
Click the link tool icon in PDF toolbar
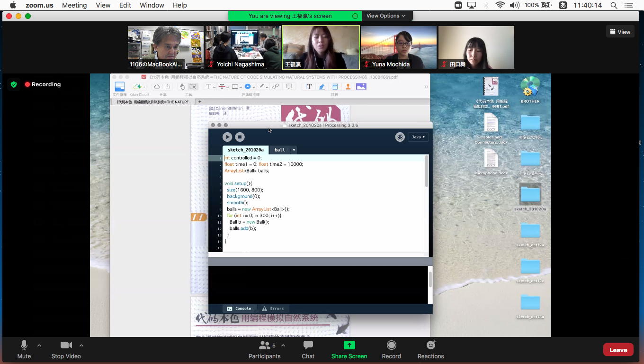(276, 87)
